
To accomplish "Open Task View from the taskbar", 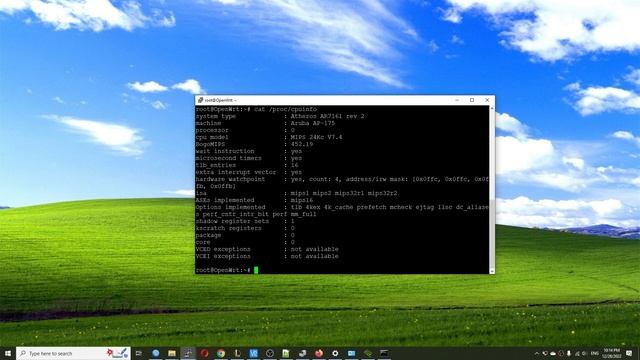I will coord(139,353).
